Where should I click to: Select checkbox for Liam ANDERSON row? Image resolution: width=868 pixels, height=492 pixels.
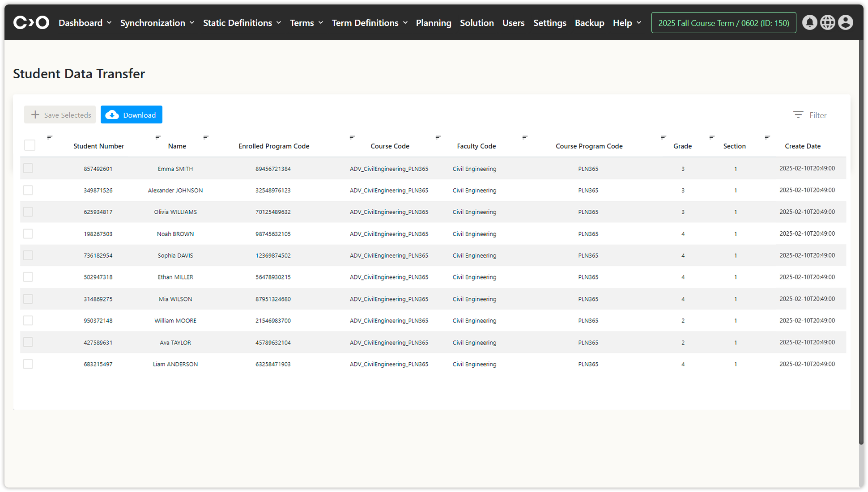pyautogui.click(x=28, y=364)
